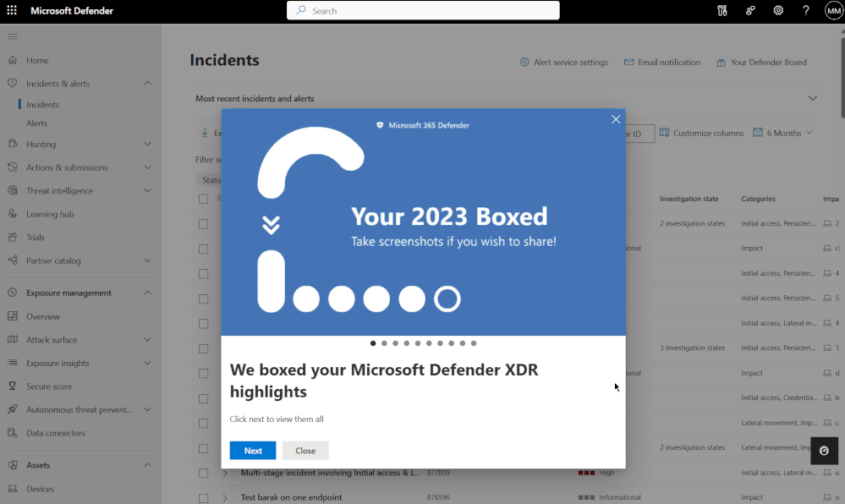This screenshot has height=504, width=845.
Task: Open the MM account avatar
Action: (x=834, y=10)
